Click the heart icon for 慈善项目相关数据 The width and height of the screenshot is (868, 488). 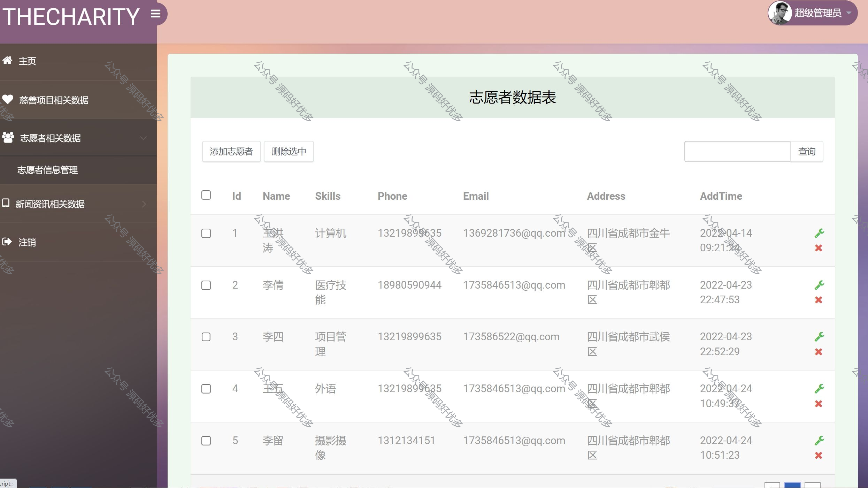click(x=8, y=99)
